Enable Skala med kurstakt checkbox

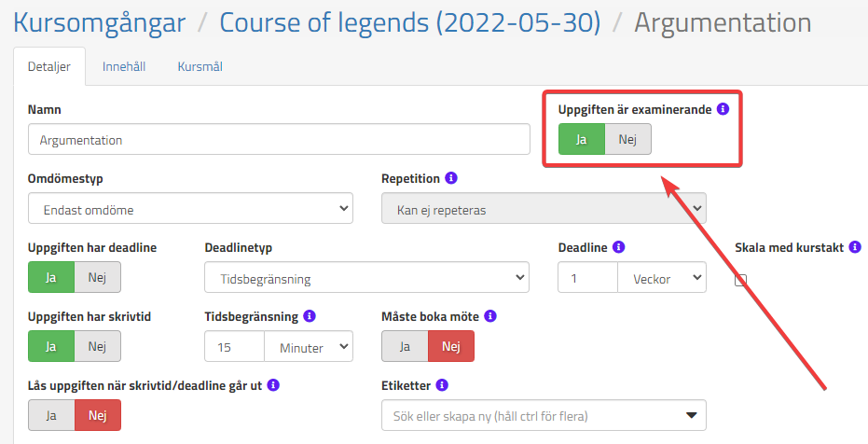pos(741,280)
